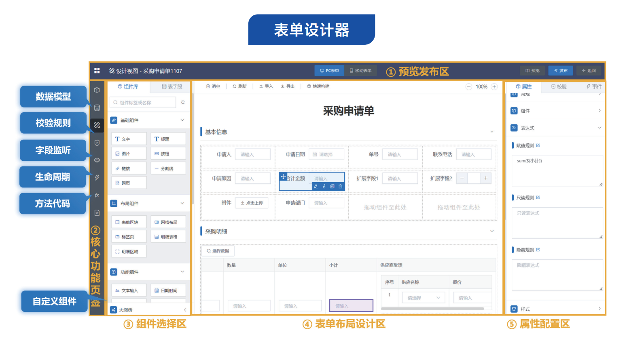Click 导出 in canvas toolbar

pyautogui.click(x=288, y=86)
